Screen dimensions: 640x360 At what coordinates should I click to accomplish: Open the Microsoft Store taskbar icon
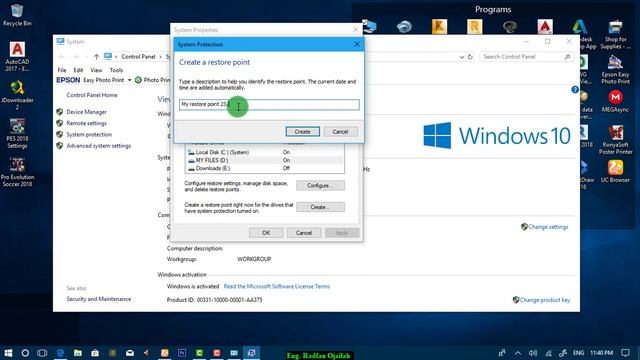click(x=95, y=353)
